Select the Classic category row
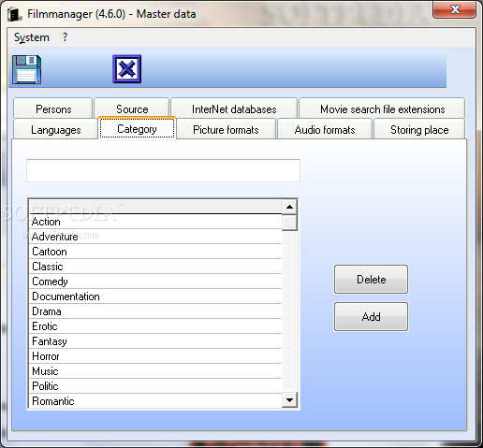Image resolution: width=483 pixels, height=448 pixels. point(155,267)
